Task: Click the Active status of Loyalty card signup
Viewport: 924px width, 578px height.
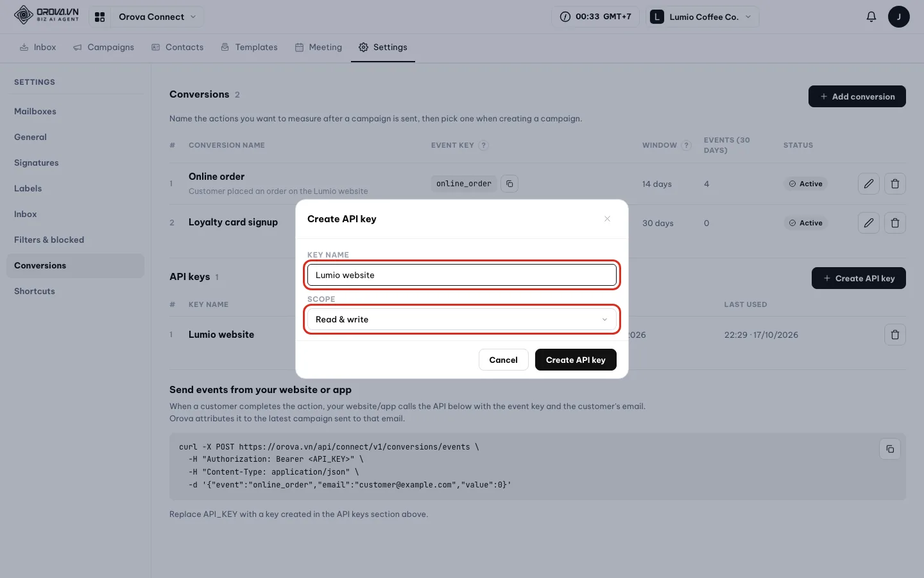Action: [x=806, y=223]
